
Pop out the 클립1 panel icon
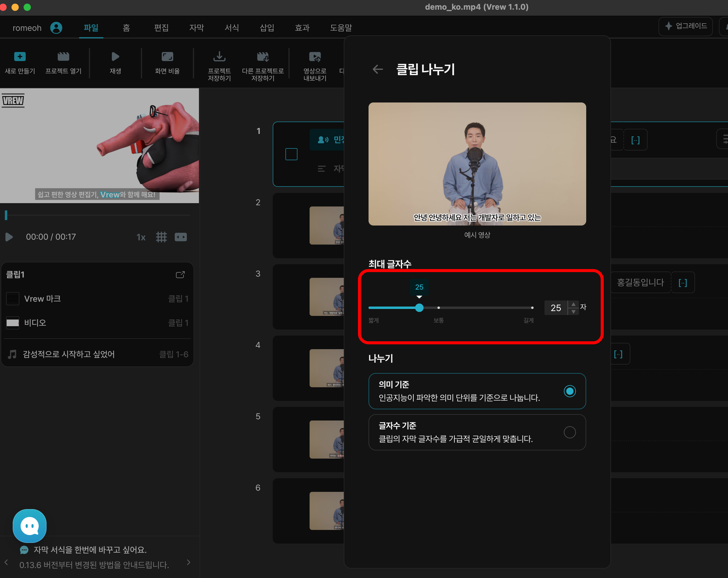pyautogui.click(x=180, y=275)
